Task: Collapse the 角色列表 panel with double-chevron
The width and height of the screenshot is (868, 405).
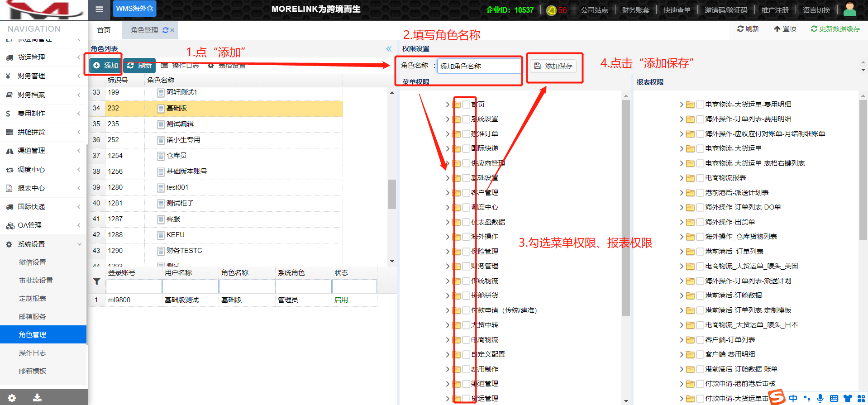Action: point(389,49)
